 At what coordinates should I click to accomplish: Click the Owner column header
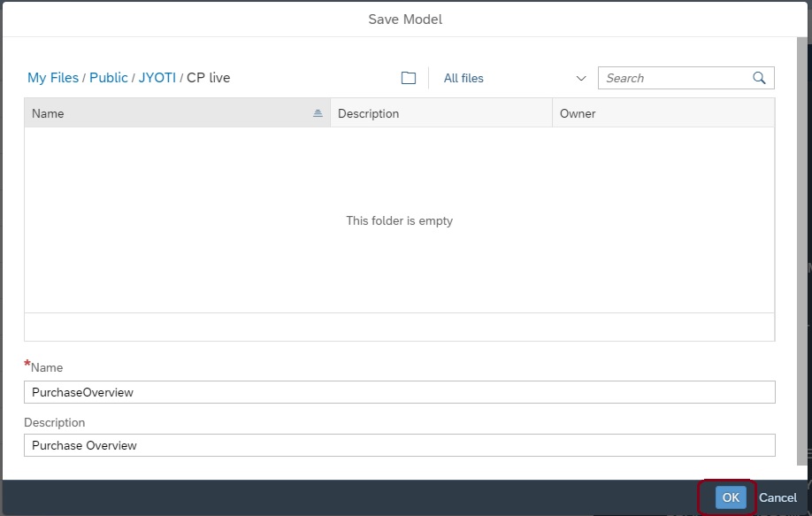[663, 113]
